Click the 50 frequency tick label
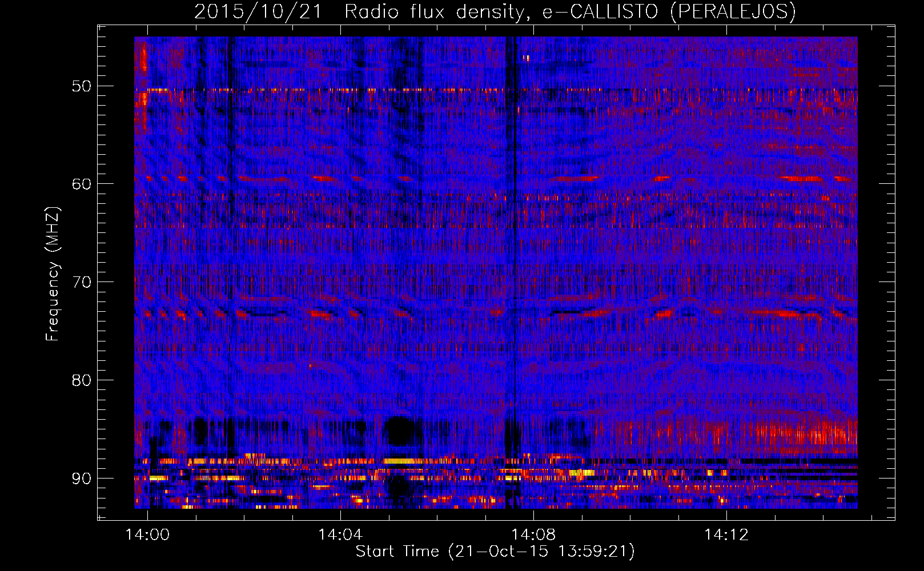This screenshot has width=924, height=571. (x=81, y=86)
